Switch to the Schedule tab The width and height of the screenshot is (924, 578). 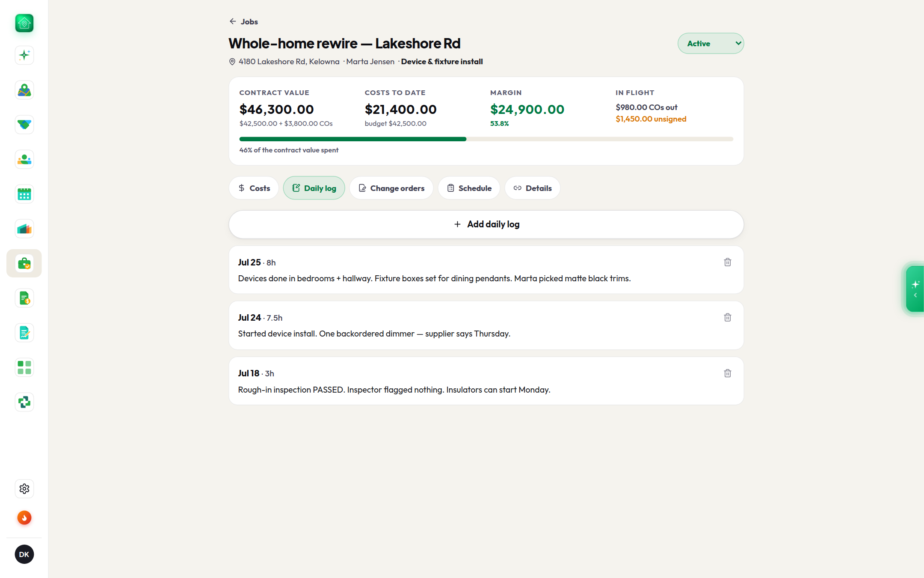coord(469,188)
